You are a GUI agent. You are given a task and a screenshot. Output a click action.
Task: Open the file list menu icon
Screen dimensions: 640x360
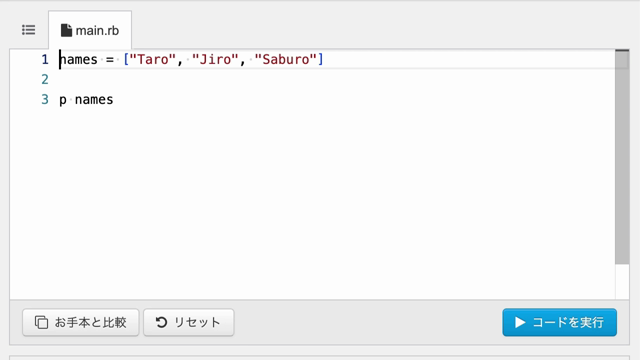(x=29, y=30)
